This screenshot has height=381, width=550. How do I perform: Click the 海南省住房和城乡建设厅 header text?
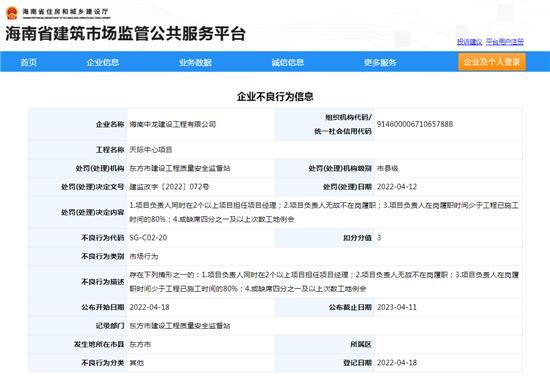pos(66,12)
